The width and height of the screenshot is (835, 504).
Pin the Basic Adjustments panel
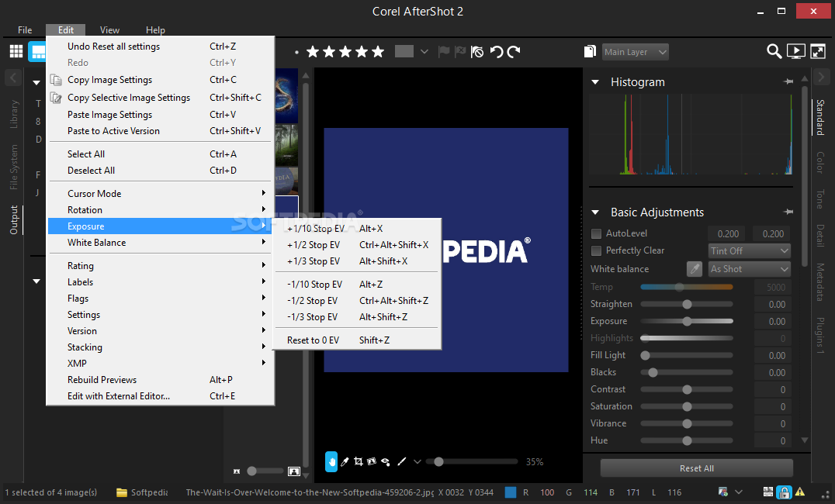click(x=788, y=212)
